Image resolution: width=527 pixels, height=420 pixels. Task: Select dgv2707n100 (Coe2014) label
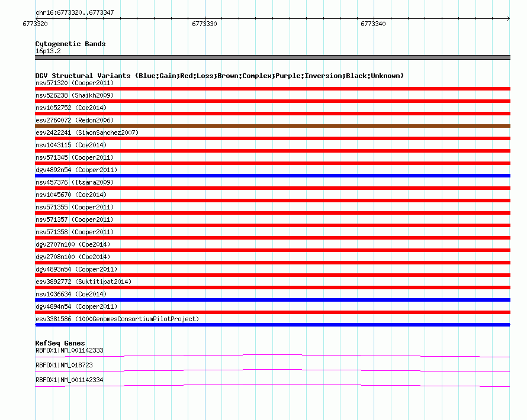coord(73,244)
